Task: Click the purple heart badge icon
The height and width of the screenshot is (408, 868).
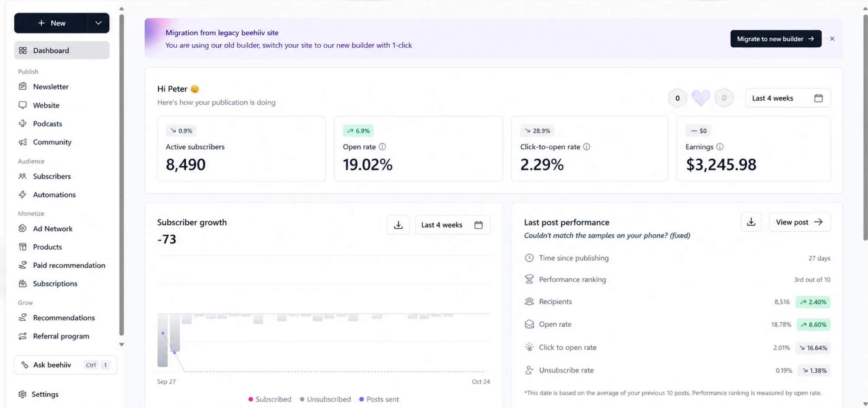Action: (700, 98)
